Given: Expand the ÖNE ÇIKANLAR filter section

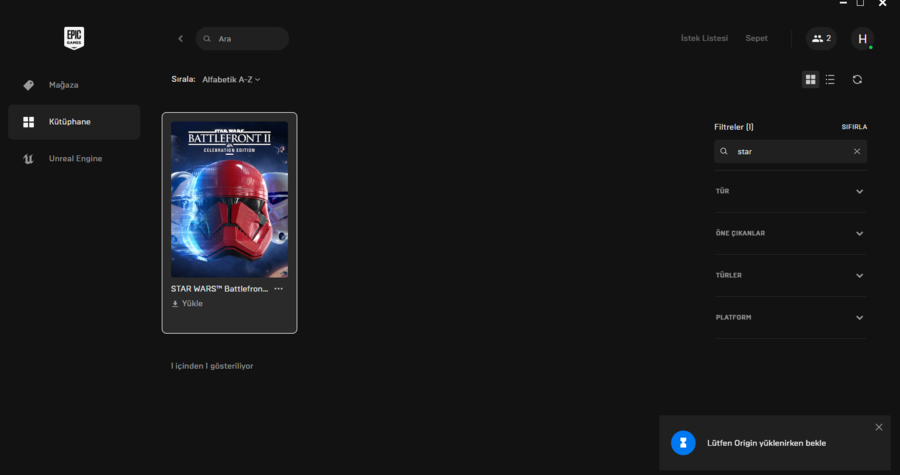Looking at the screenshot, I should (x=790, y=233).
